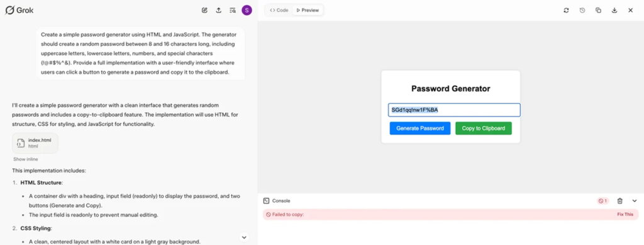Open version history clock icon
The height and width of the screenshot is (245, 644).
coord(582,10)
